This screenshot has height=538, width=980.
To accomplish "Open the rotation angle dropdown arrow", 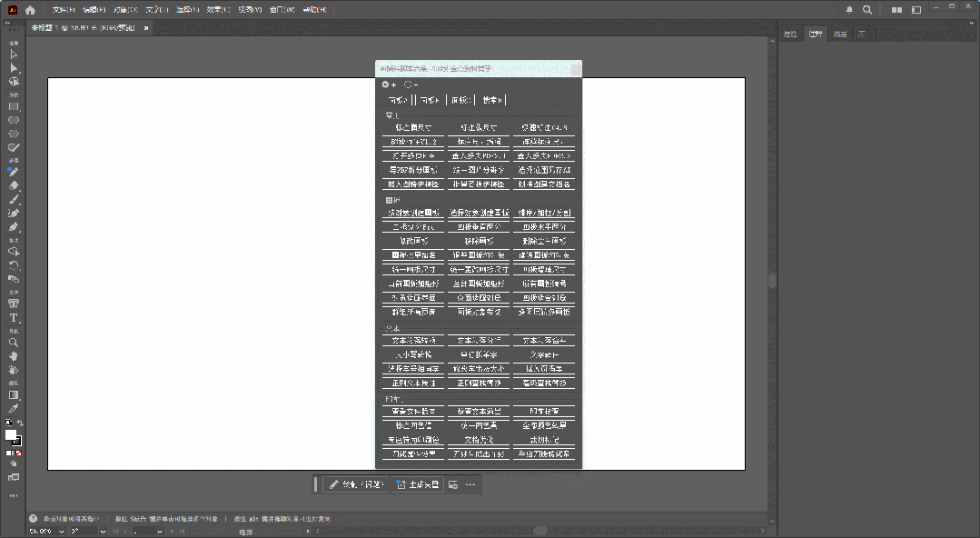I will 103,531.
